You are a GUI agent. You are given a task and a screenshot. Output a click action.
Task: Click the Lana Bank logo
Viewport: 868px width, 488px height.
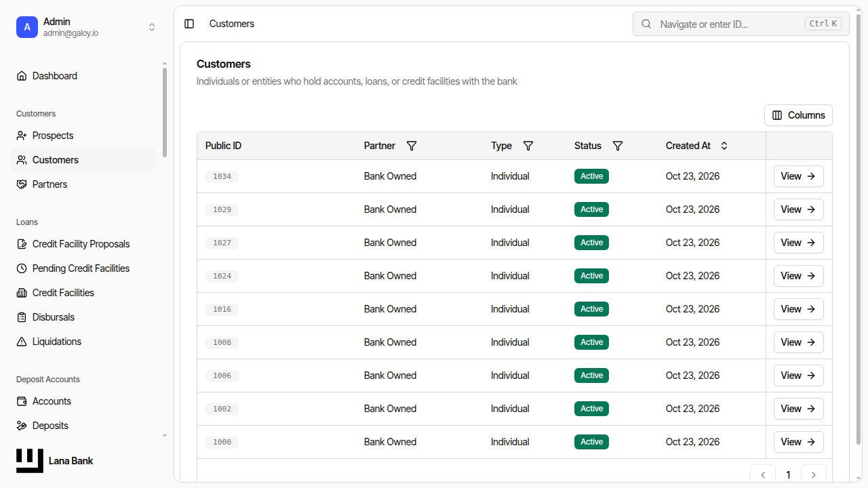click(x=30, y=461)
